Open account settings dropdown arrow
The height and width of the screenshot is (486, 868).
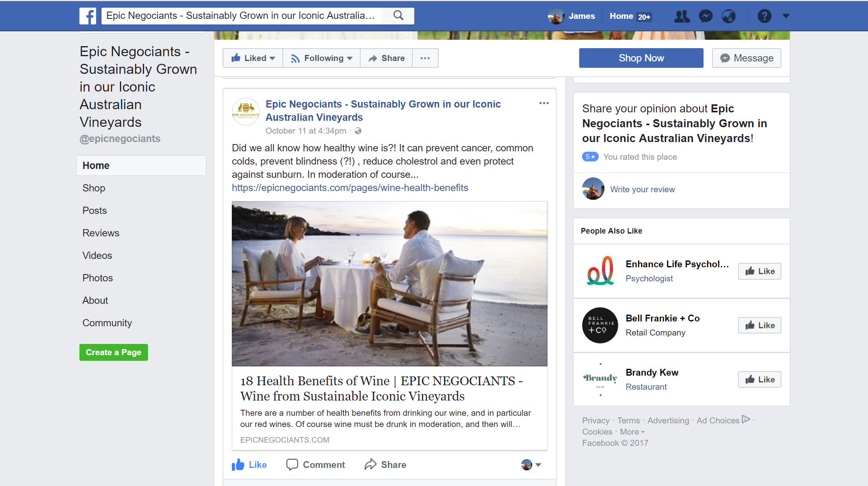(786, 16)
